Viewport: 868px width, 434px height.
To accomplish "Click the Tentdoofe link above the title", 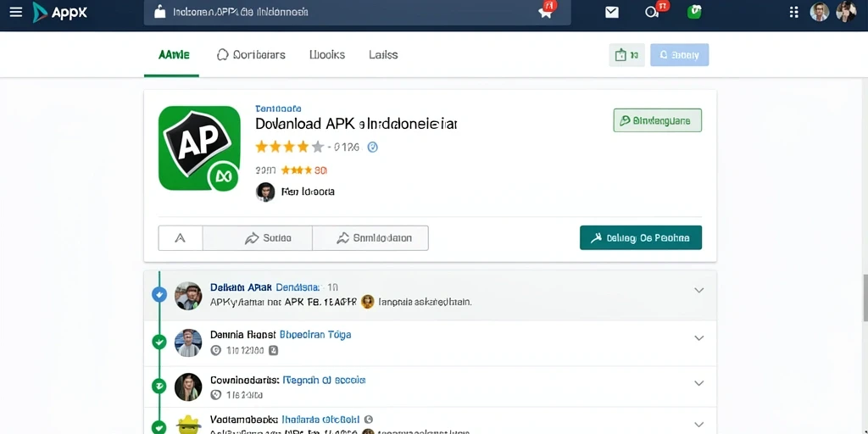I will (278, 108).
